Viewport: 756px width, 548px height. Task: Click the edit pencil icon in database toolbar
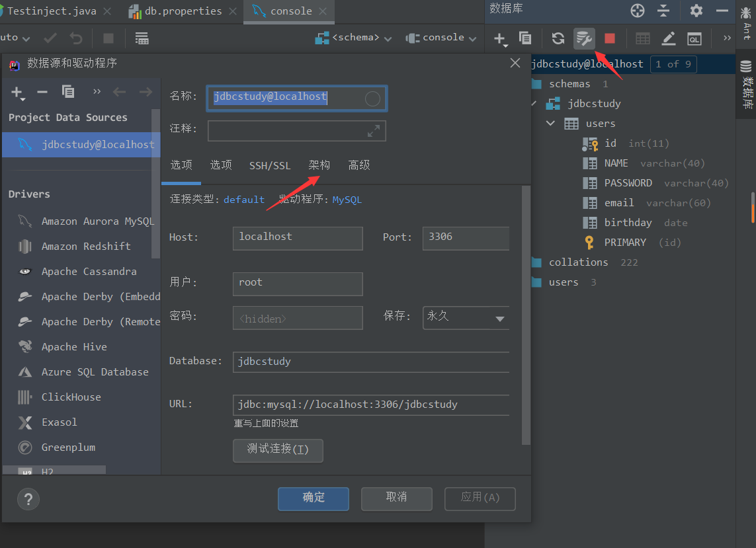[x=668, y=38]
